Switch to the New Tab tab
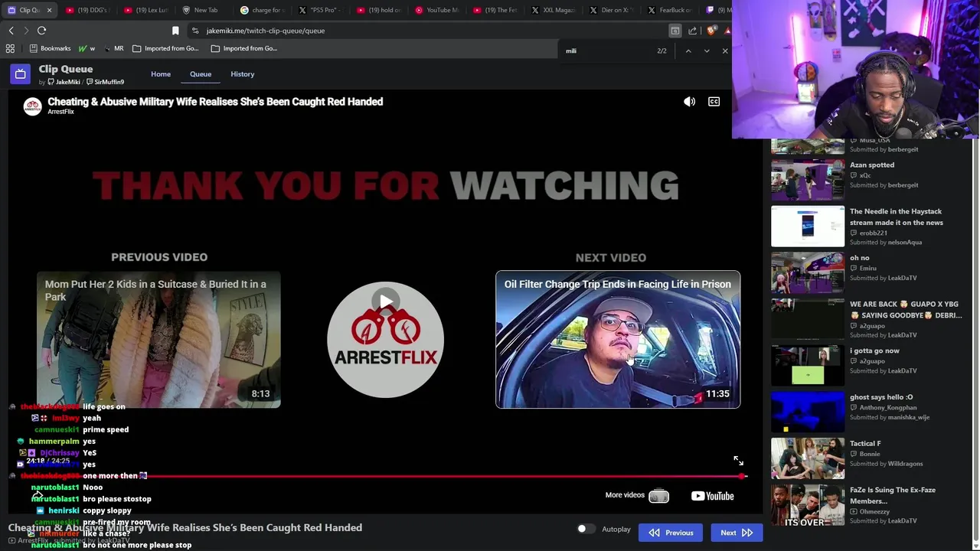The image size is (980, 551). point(204,10)
